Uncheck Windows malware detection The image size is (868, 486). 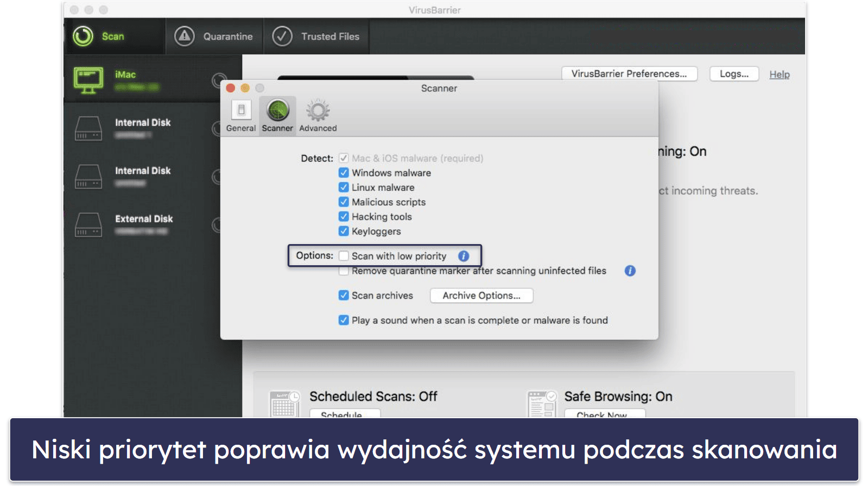pos(344,173)
